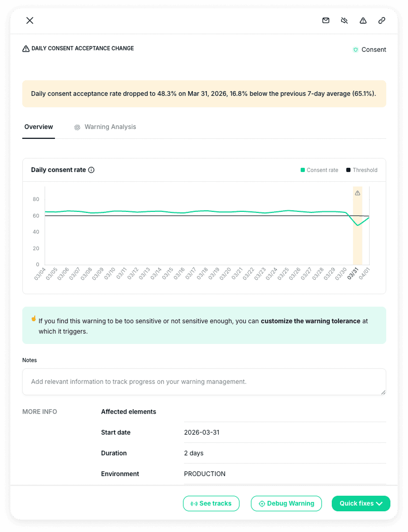
Task: Click alert triangle beside Daily Consent Acceptance title
Action: click(x=26, y=49)
